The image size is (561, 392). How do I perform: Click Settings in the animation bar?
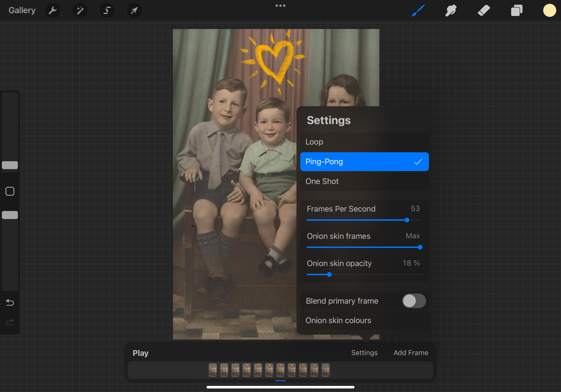tap(364, 353)
